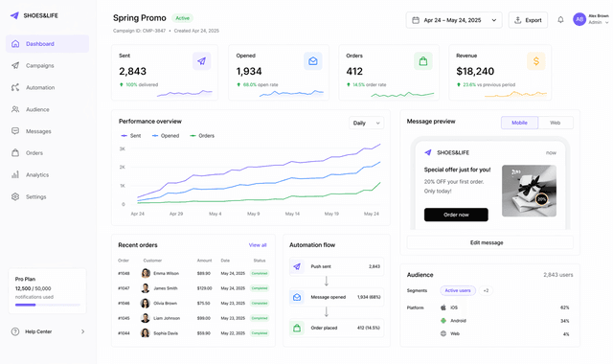Open the Daily interval dropdown
The height and width of the screenshot is (364, 613).
tap(366, 123)
